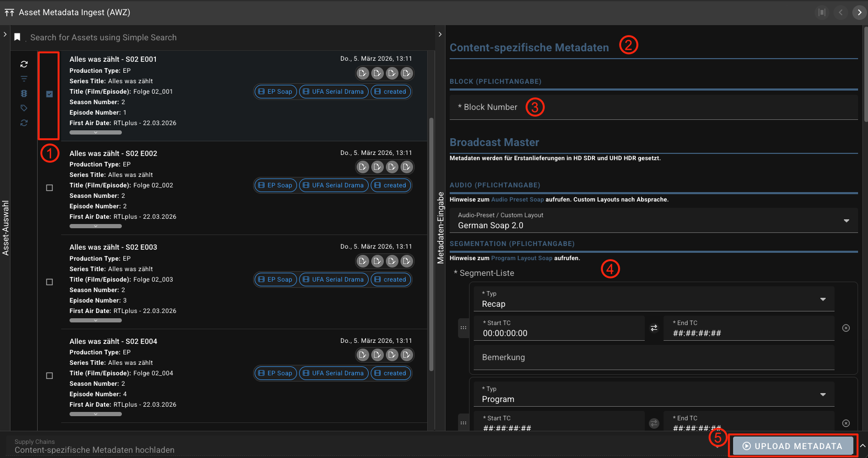Tick the checkbox for S02 E004
This screenshot has height=458, width=868.
[50, 376]
